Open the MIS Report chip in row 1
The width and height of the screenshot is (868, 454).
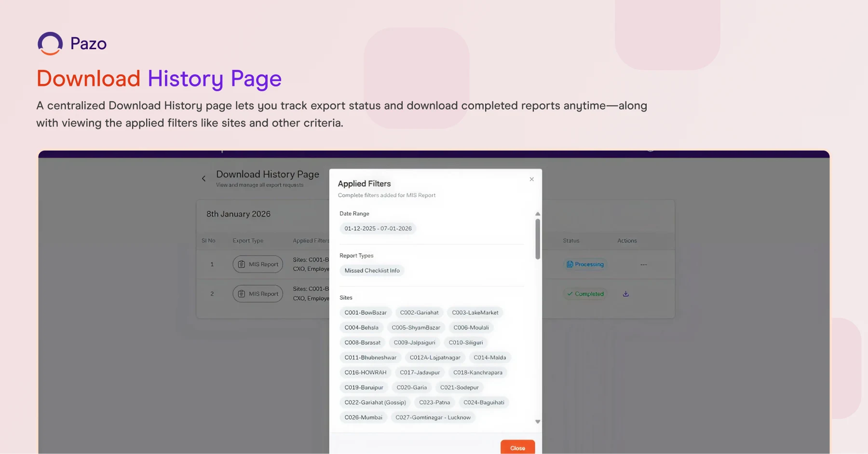point(258,264)
